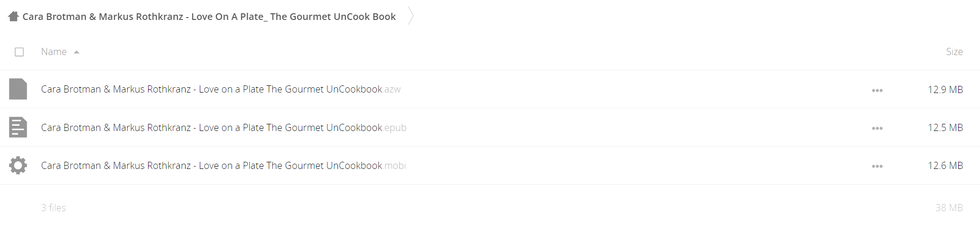Viewport: 980px width, 242px height.
Task: Click the 12.6 MB size of the .mobi file
Action: point(945,166)
